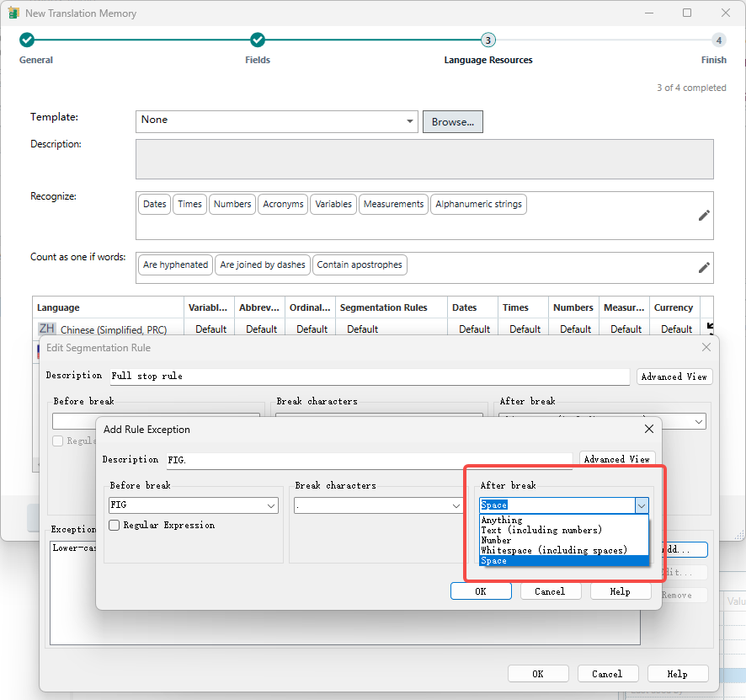Click the Numbers column header
The image size is (746, 700).
(x=573, y=307)
